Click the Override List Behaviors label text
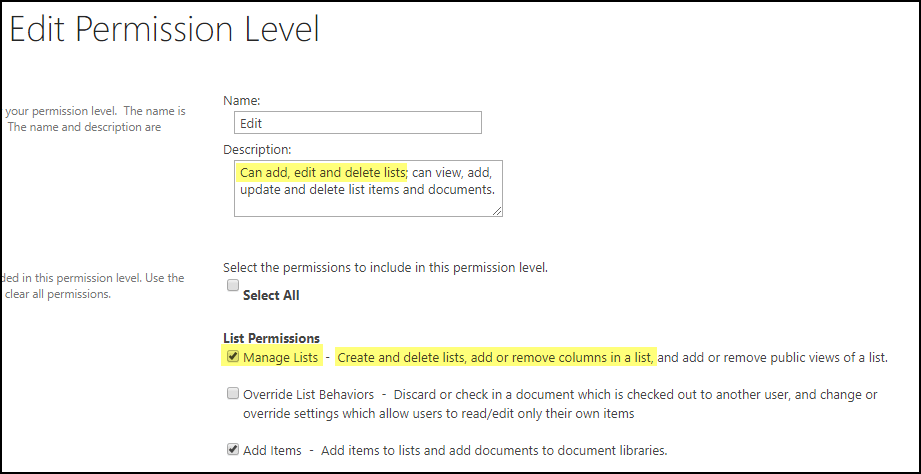This screenshot has height=474, width=921. [309, 395]
